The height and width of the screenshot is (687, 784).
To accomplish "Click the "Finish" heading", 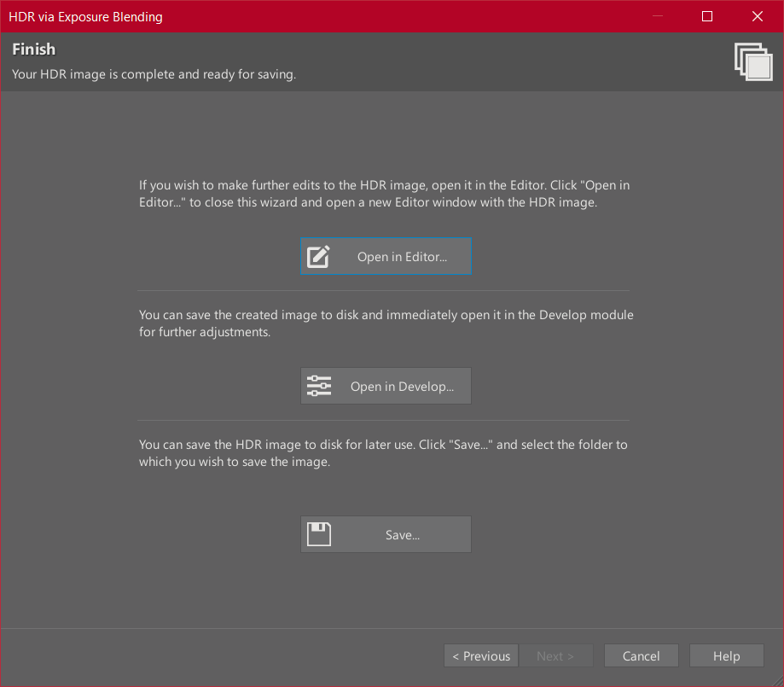I will [x=34, y=49].
